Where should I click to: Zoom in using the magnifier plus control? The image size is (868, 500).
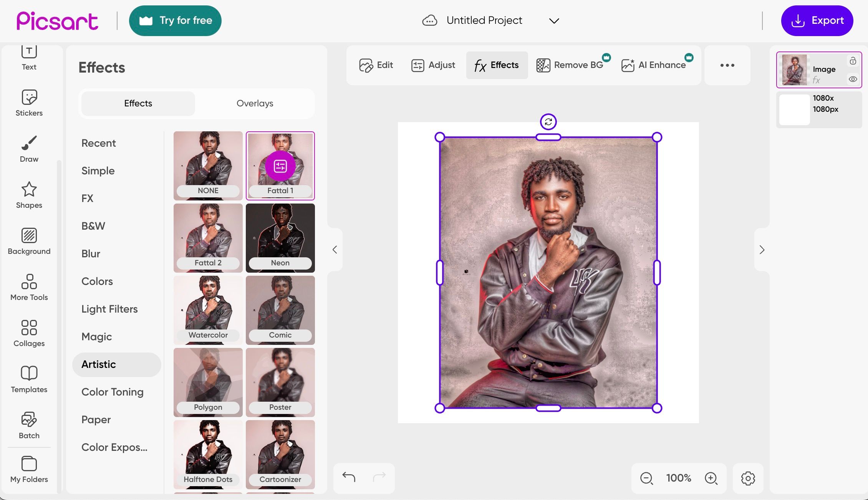(x=711, y=478)
